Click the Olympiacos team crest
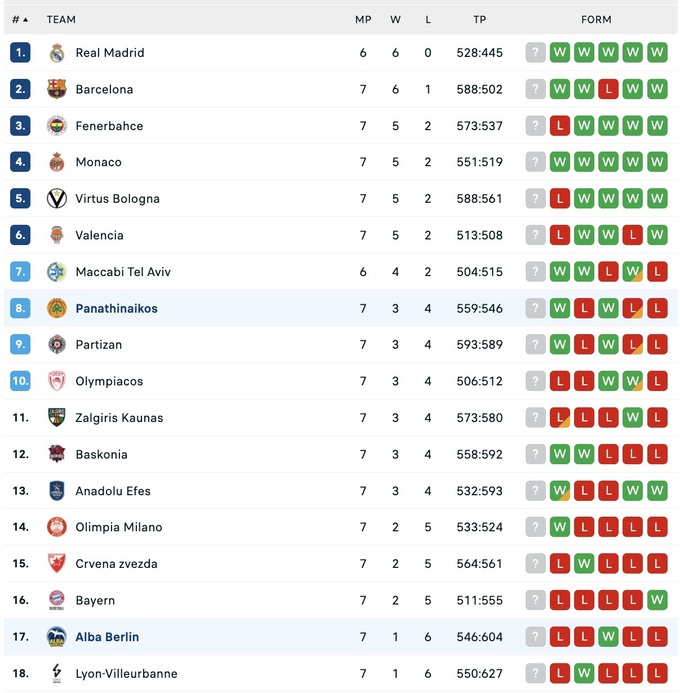Screen dimensions: 680x693 coord(57,381)
